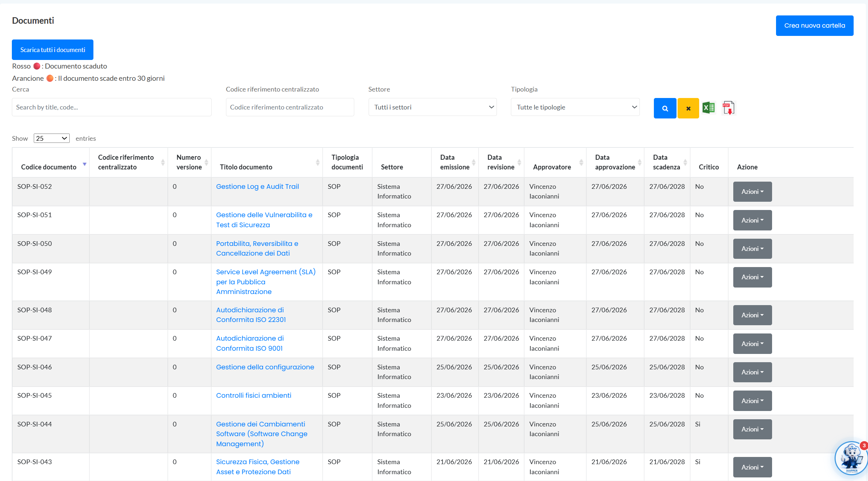
Task: Open 'Tutte le tipologie' dropdown
Action: pyautogui.click(x=575, y=107)
